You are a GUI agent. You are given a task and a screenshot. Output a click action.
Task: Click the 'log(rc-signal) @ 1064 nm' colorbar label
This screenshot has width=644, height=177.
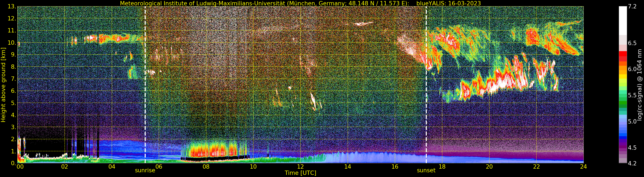[640, 85]
